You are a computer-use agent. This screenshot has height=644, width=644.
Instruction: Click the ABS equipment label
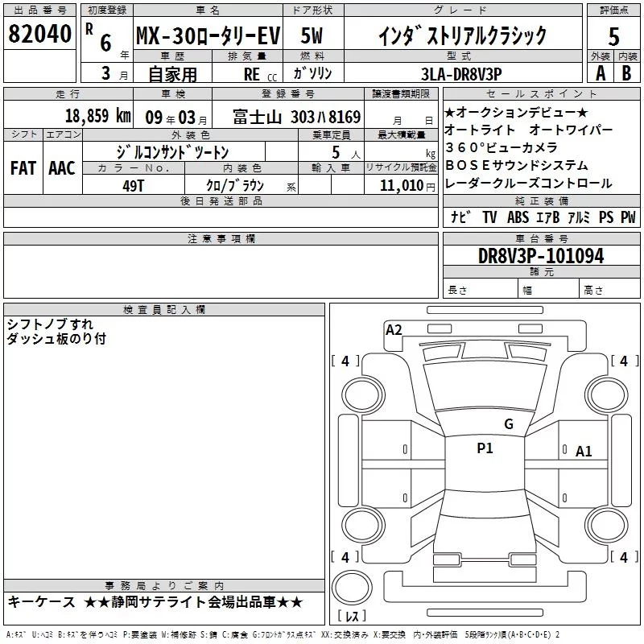coord(518,217)
